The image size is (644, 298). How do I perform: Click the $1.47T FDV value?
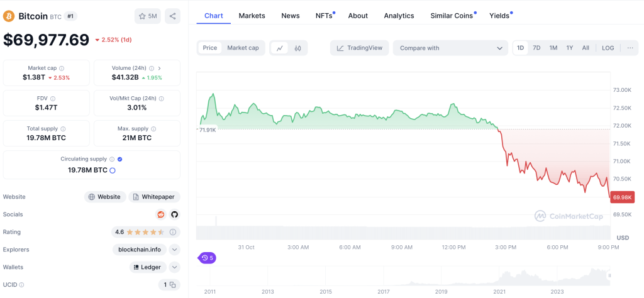coord(47,108)
